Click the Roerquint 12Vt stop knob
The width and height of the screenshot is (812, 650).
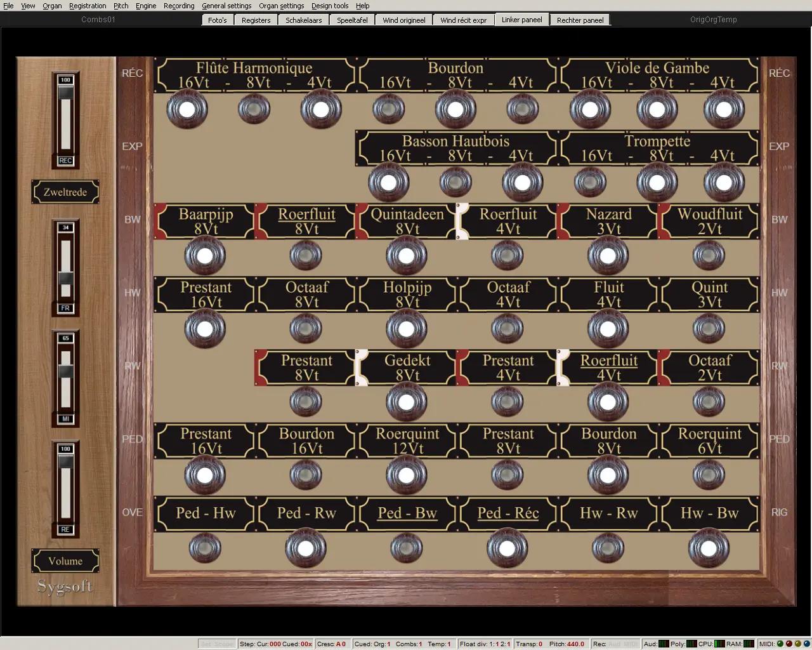pos(407,475)
